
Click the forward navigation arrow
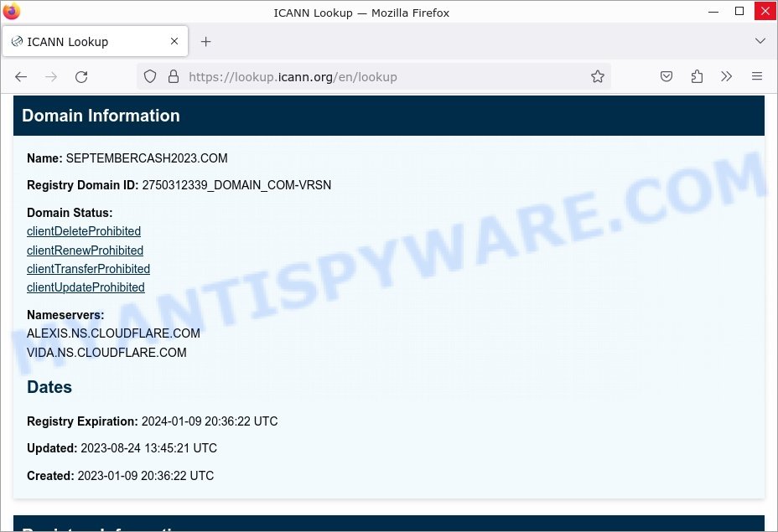[x=51, y=77]
